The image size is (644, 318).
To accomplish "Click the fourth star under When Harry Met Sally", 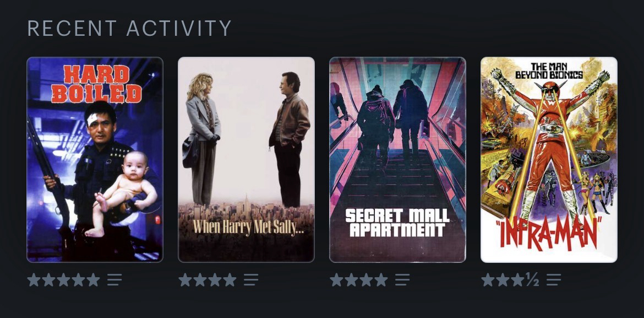I will [230, 280].
